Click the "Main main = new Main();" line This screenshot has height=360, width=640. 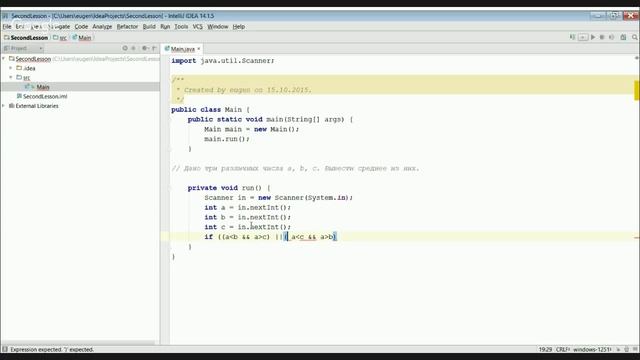(252, 129)
